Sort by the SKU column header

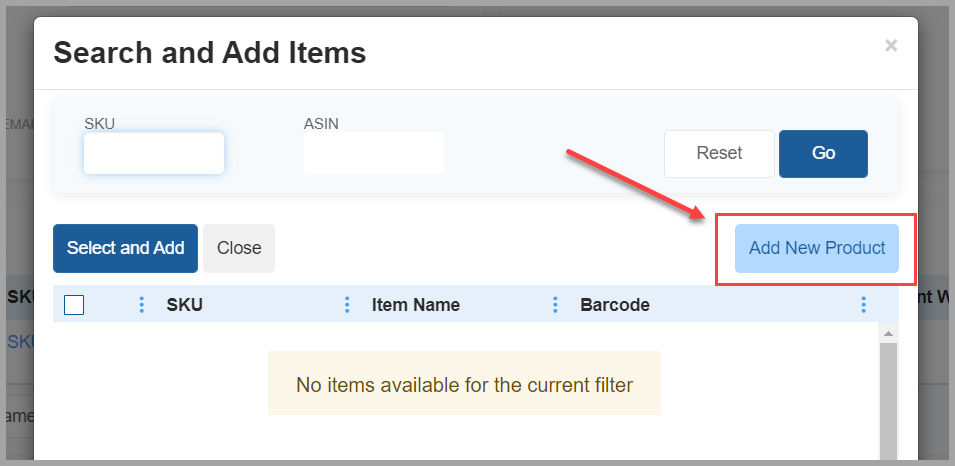coord(185,305)
